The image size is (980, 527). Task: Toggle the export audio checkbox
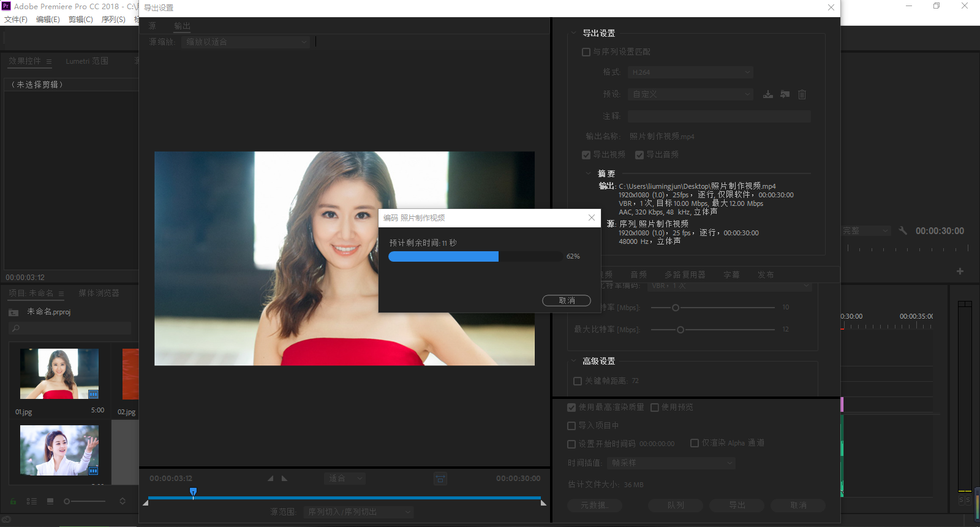click(x=639, y=155)
